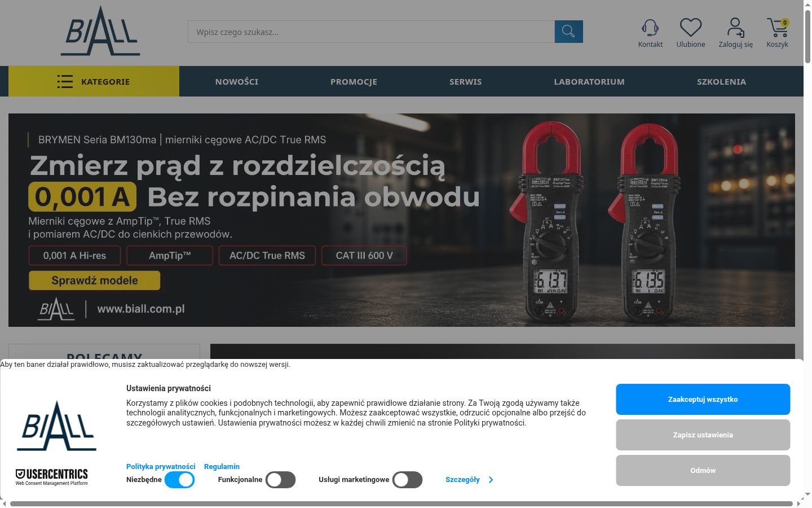
Task: Click the Sprawdź modele banner button
Action: point(95,281)
